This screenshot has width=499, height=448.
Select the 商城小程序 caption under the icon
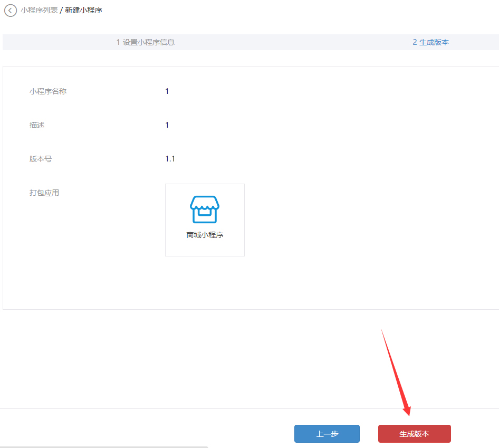click(x=205, y=235)
